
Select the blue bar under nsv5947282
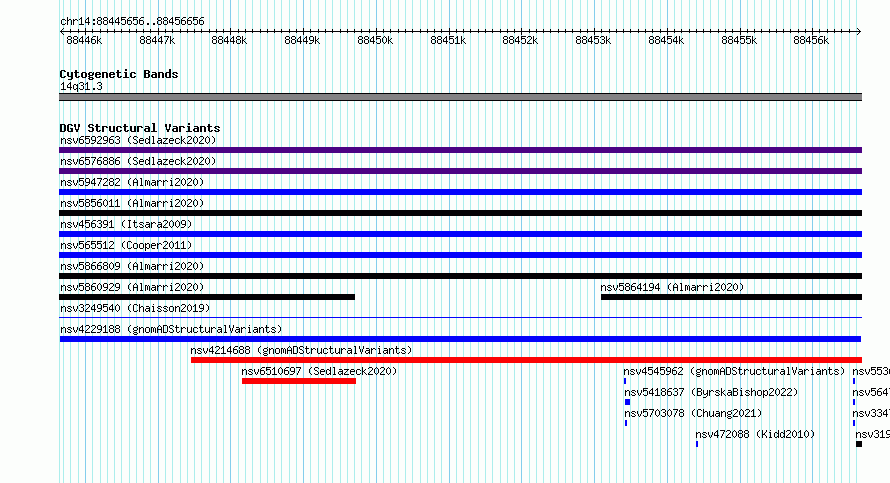coord(460,192)
